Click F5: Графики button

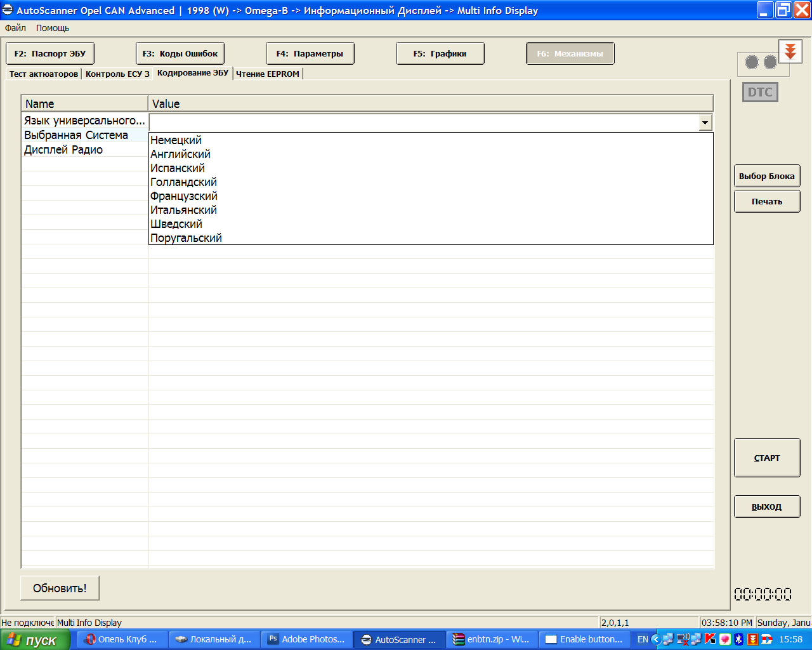point(440,53)
